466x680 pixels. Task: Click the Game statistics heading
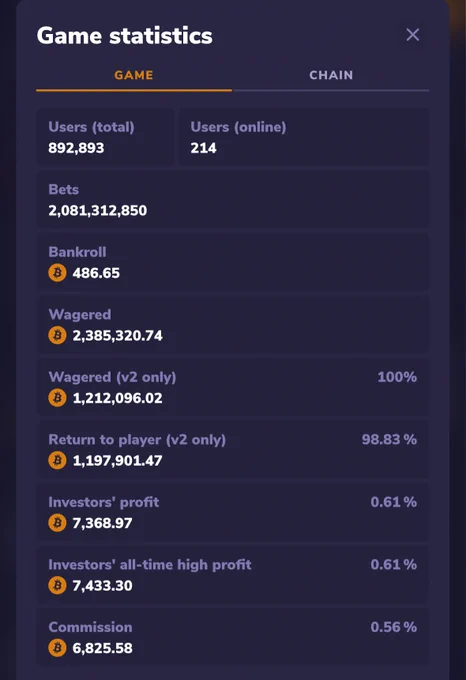[124, 36]
